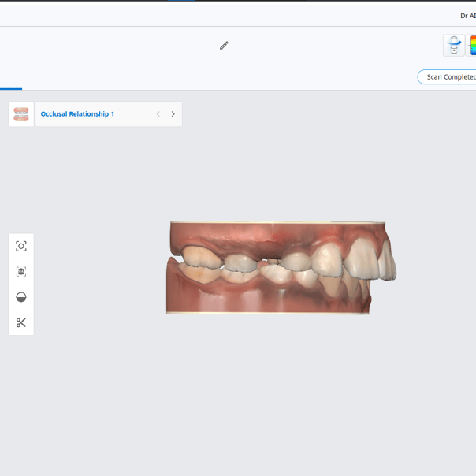Screen dimensions: 476x476
Task: Click the 3D teeth scan model
Action: [281, 267]
